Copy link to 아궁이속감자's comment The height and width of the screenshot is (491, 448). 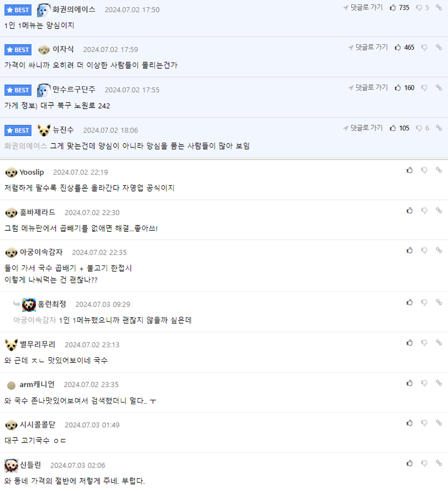tap(439, 250)
